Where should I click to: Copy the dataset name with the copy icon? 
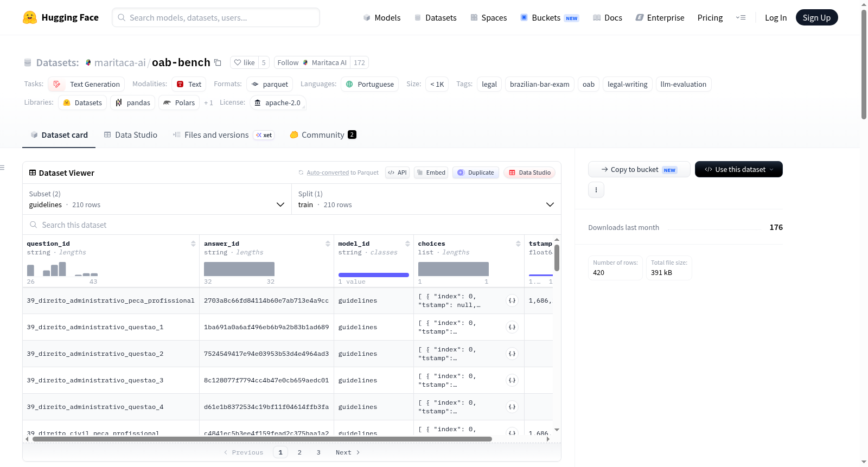point(218,62)
